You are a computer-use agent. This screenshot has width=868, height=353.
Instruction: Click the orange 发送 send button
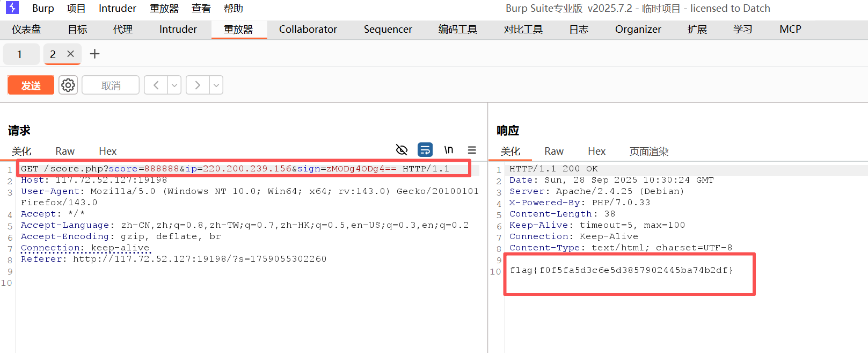click(31, 85)
